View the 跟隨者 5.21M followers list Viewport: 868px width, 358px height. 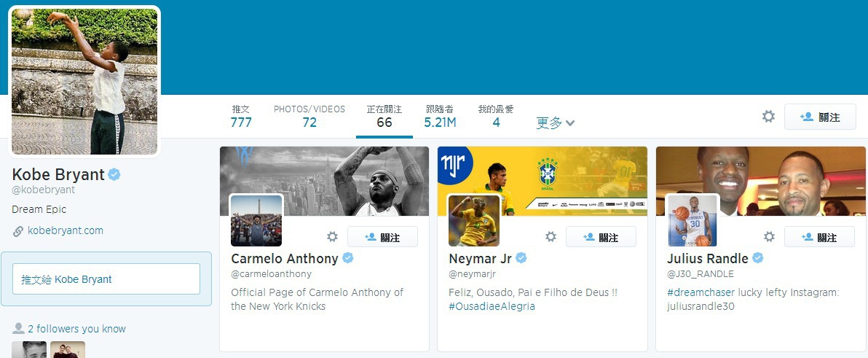pyautogui.click(x=440, y=117)
